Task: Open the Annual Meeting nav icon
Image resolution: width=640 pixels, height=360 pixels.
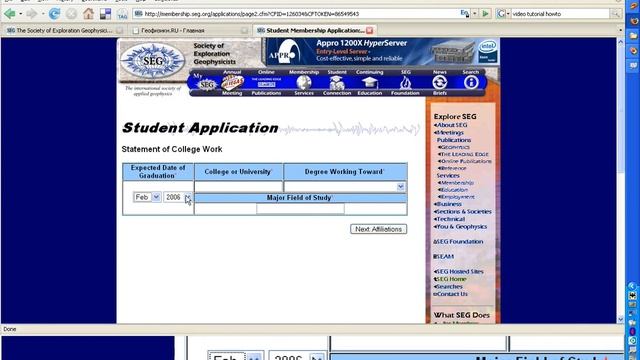Action: click(232, 82)
